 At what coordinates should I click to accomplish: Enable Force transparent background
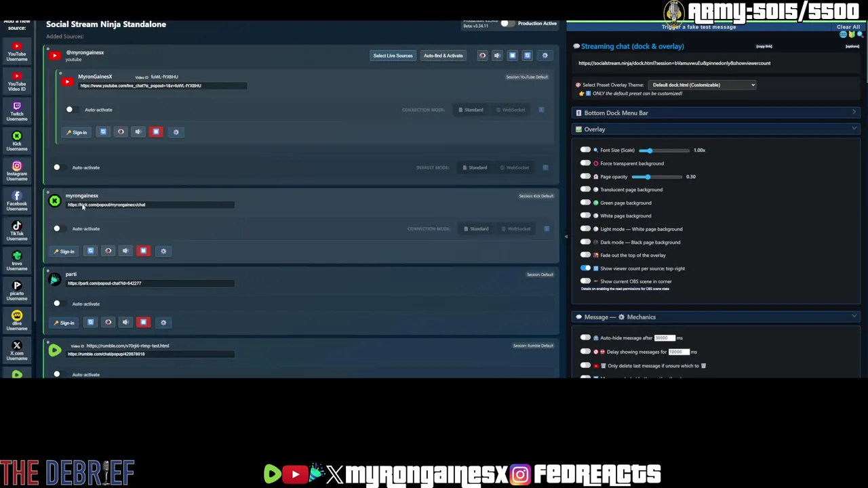(x=585, y=163)
